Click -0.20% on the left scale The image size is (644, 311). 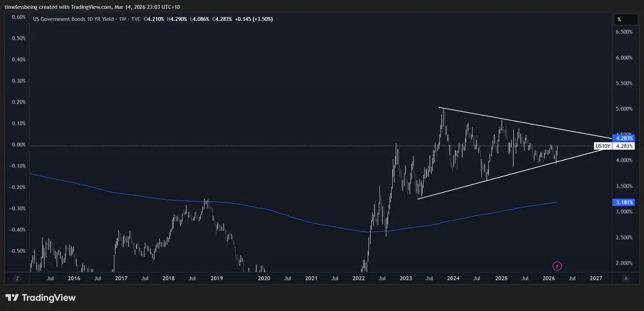coord(17,187)
